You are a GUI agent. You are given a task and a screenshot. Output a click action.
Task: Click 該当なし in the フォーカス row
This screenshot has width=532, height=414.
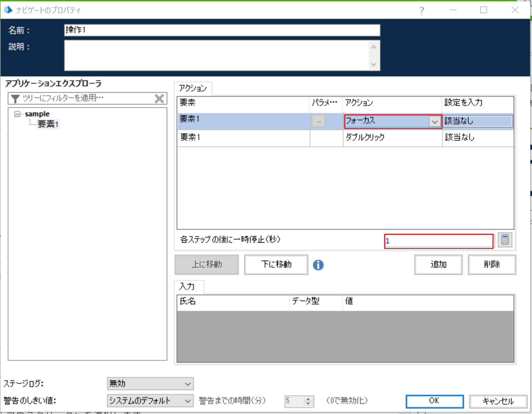478,121
